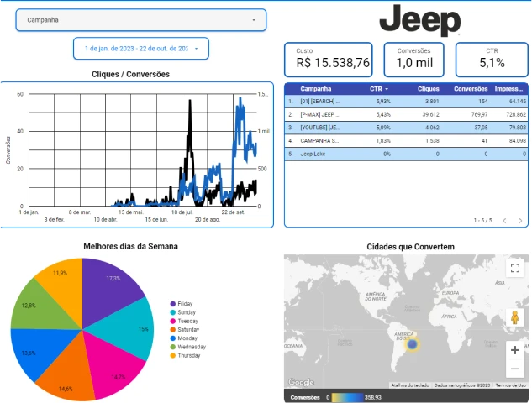The height and width of the screenshot is (403, 532).
Task: Zoom out on the map
Action: click(515, 369)
